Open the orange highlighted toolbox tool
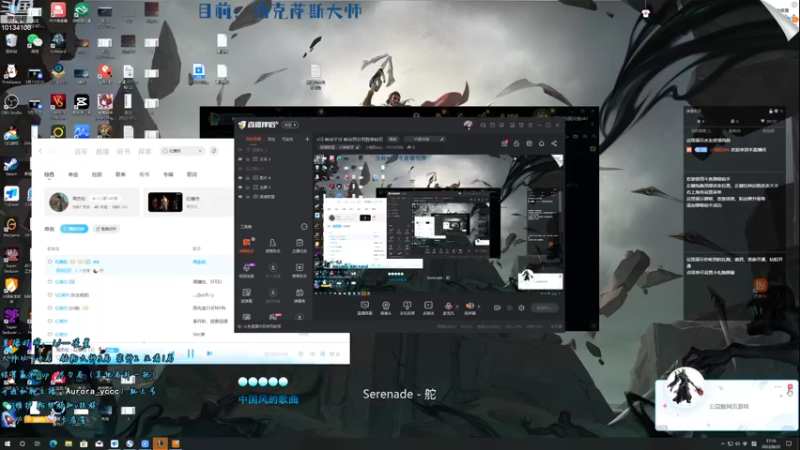The image size is (800, 450). (x=246, y=245)
